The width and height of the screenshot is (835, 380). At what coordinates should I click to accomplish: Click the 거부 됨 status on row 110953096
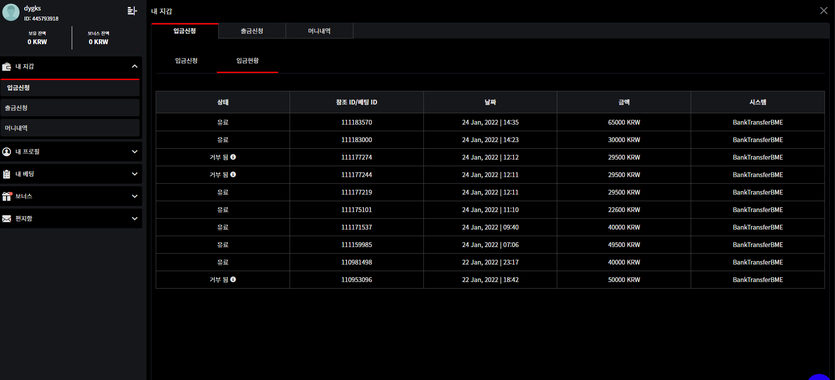[219, 279]
